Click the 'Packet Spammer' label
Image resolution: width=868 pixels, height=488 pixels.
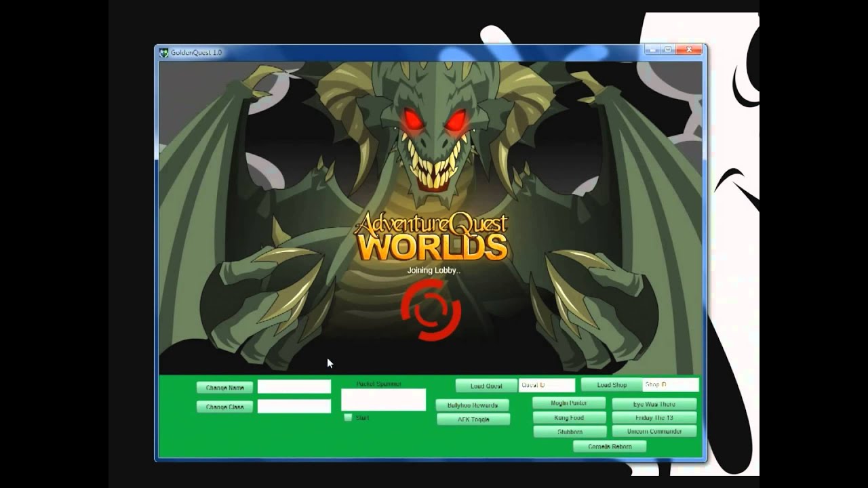tap(379, 384)
